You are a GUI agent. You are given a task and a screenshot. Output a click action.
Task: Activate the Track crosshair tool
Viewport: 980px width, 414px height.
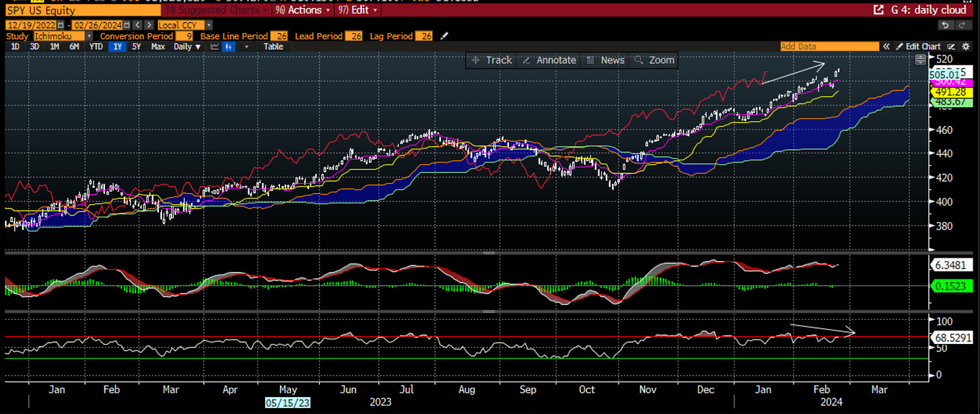pyautogui.click(x=492, y=60)
